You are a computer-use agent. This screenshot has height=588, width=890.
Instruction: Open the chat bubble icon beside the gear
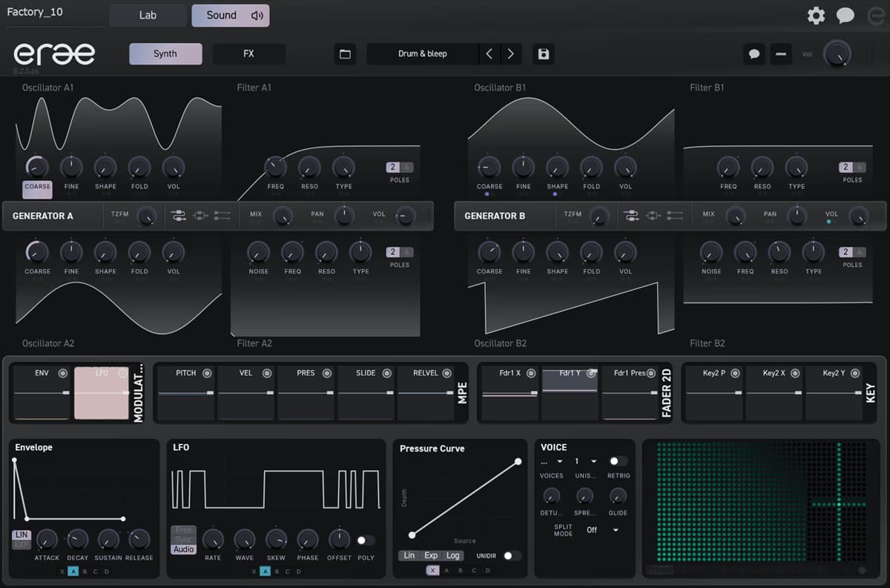(x=845, y=16)
